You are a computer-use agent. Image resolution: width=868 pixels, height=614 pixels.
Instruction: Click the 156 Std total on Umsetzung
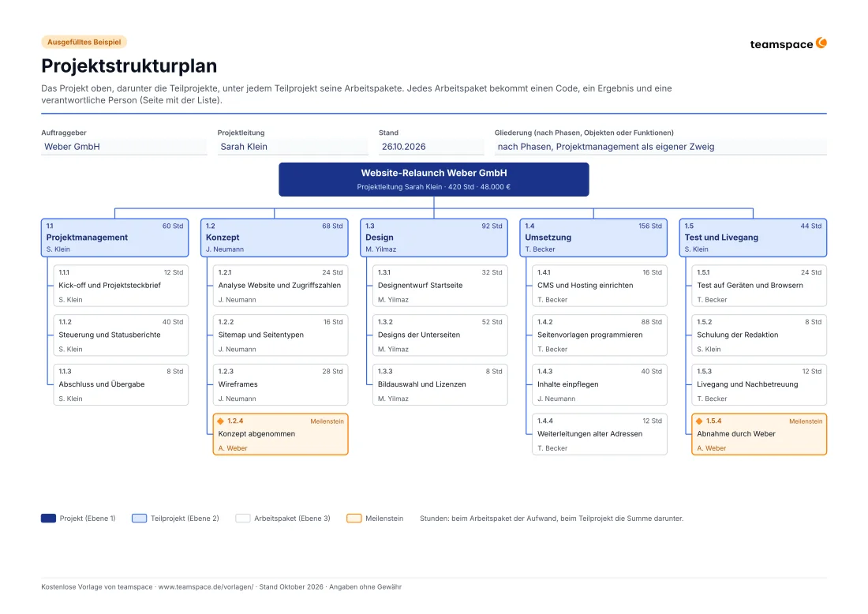[650, 226]
